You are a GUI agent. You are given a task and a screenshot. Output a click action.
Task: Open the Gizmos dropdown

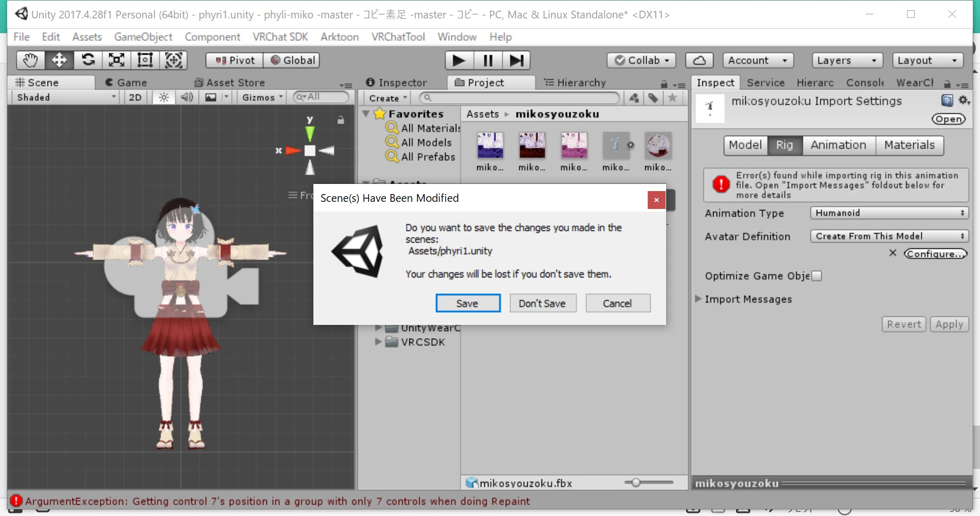pos(262,97)
